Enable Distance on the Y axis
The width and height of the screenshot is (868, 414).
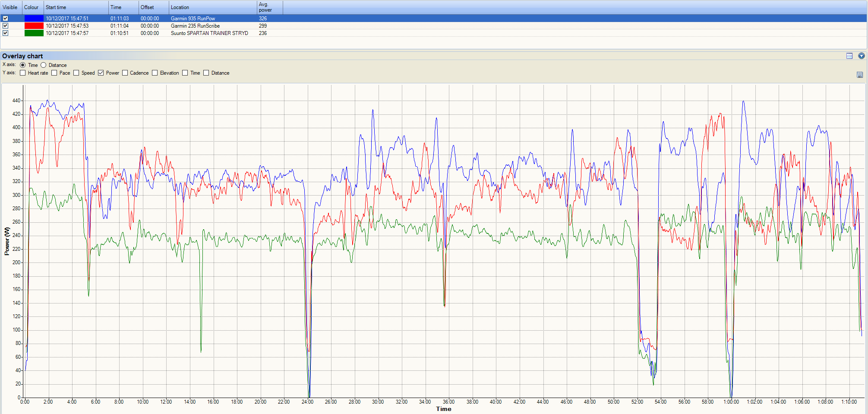click(206, 73)
